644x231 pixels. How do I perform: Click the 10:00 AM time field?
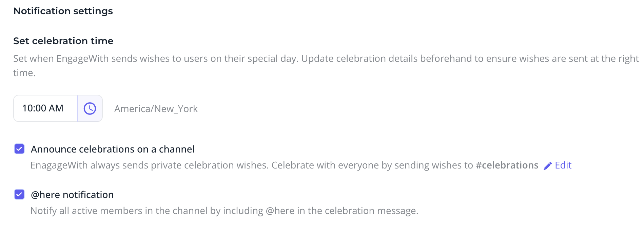[x=45, y=108]
